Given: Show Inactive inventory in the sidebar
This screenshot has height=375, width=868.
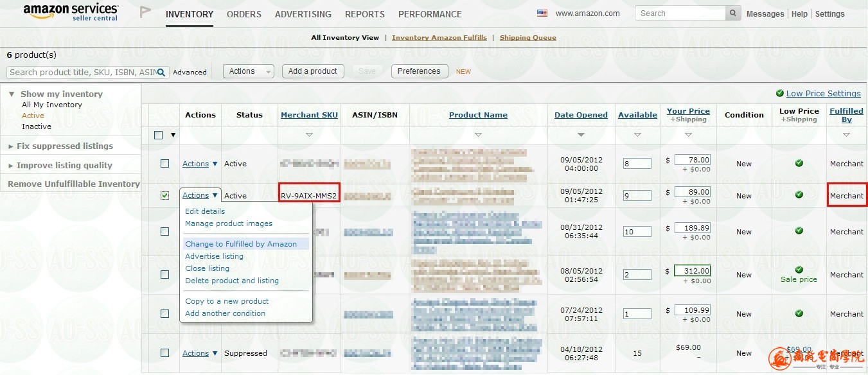Looking at the screenshot, I should 37,126.
